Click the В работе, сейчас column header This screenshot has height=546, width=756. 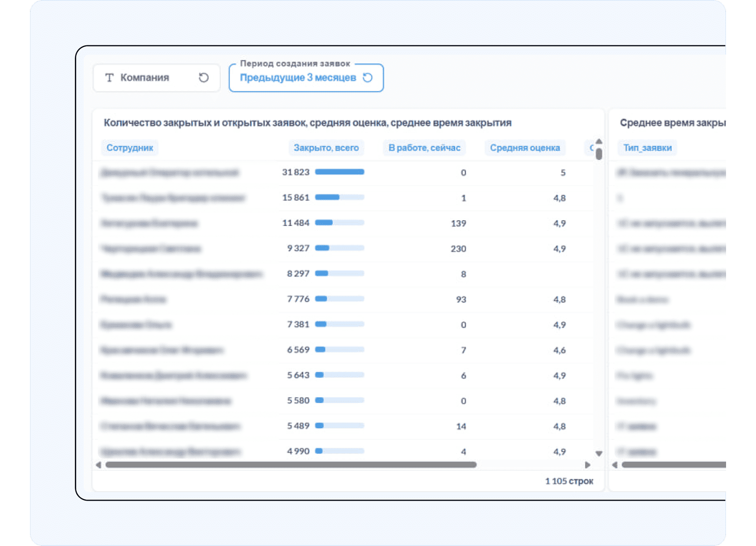424,148
